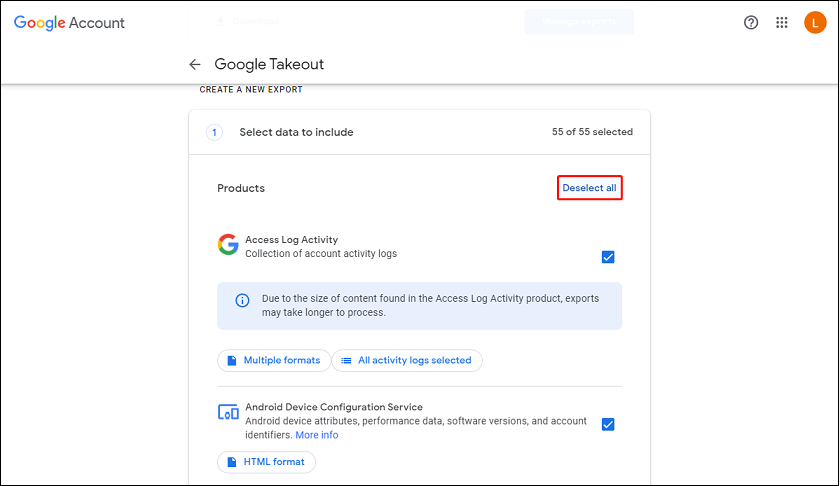
Task: Click the Google Account logo
Action: 69,23
